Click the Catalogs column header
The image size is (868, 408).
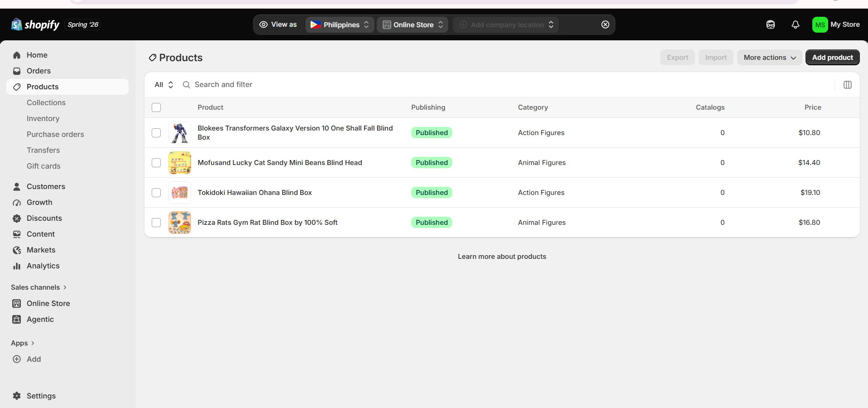click(710, 107)
